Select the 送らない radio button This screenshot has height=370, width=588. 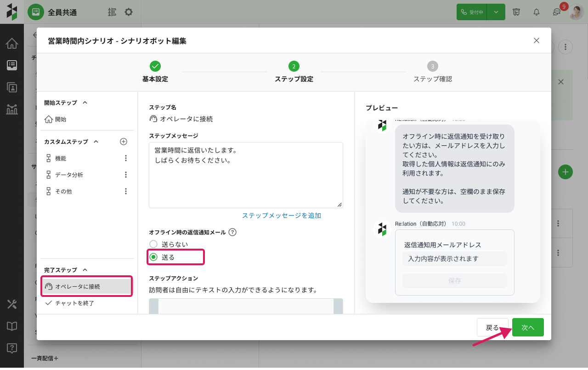coord(153,245)
